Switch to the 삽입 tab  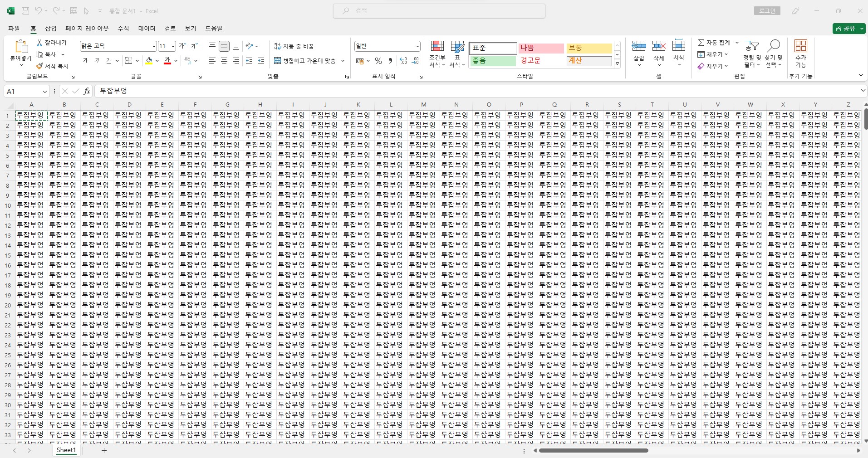51,28
